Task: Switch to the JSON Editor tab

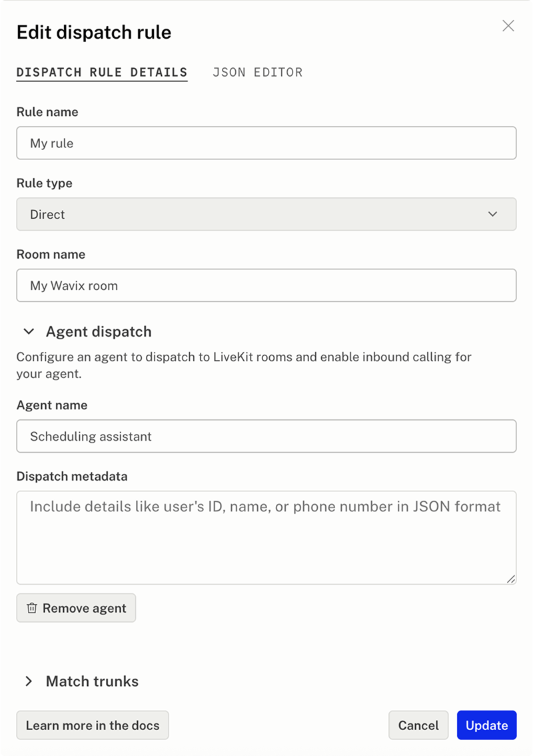Action: [257, 72]
